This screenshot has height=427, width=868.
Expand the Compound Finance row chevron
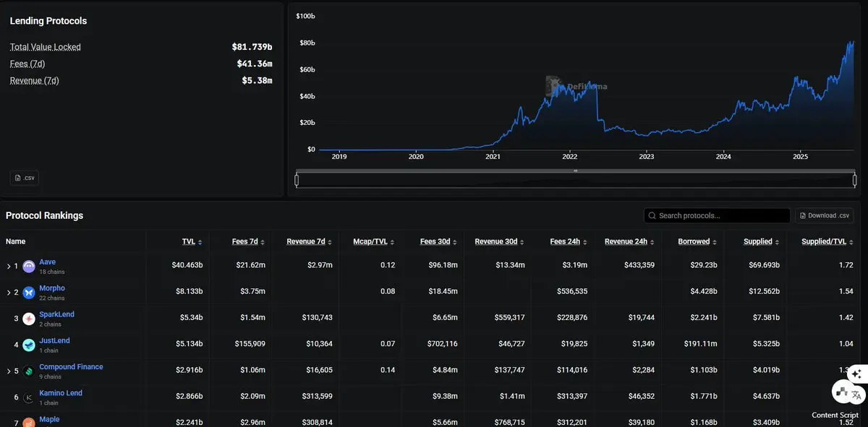pyautogui.click(x=9, y=371)
